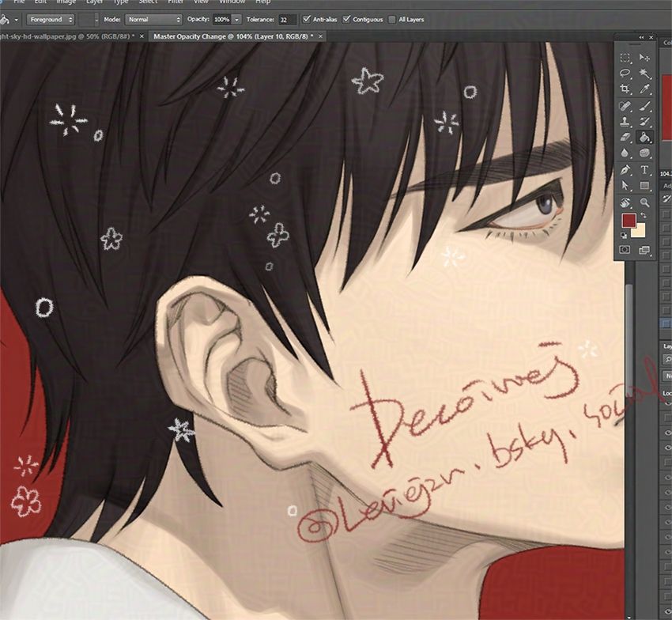This screenshot has height=620, width=672.
Task: Open the Opacity slider dropdown arrow
Action: click(236, 20)
